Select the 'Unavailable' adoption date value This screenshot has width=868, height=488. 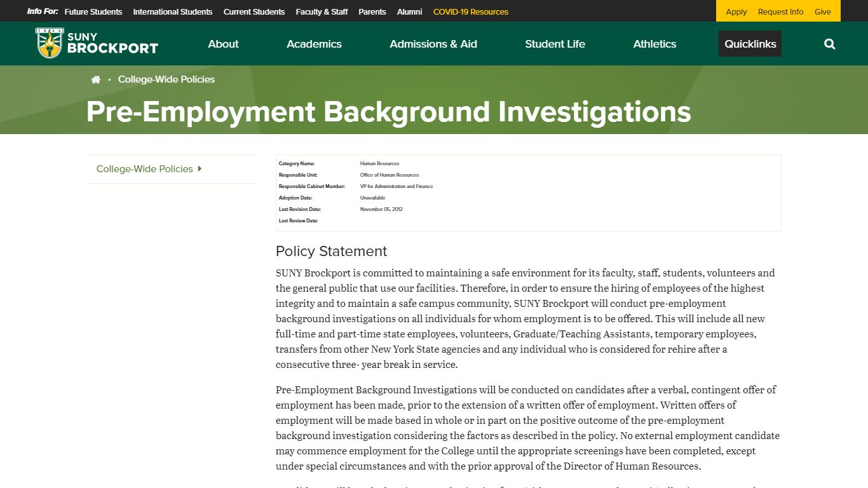(x=372, y=198)
